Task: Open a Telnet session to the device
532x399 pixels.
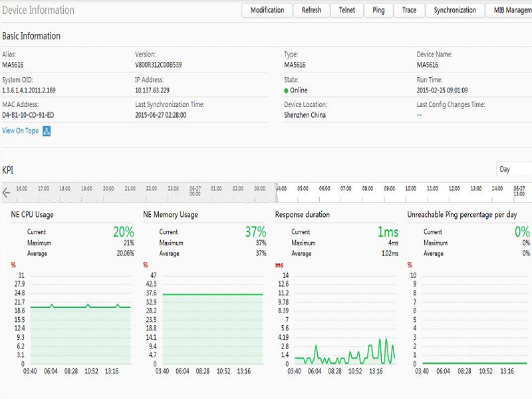Action: click(346, 10)
